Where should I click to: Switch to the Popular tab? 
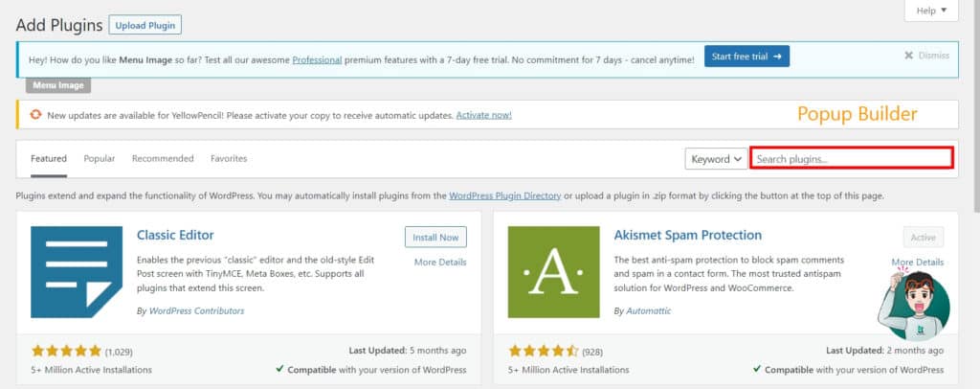[100, 159]
